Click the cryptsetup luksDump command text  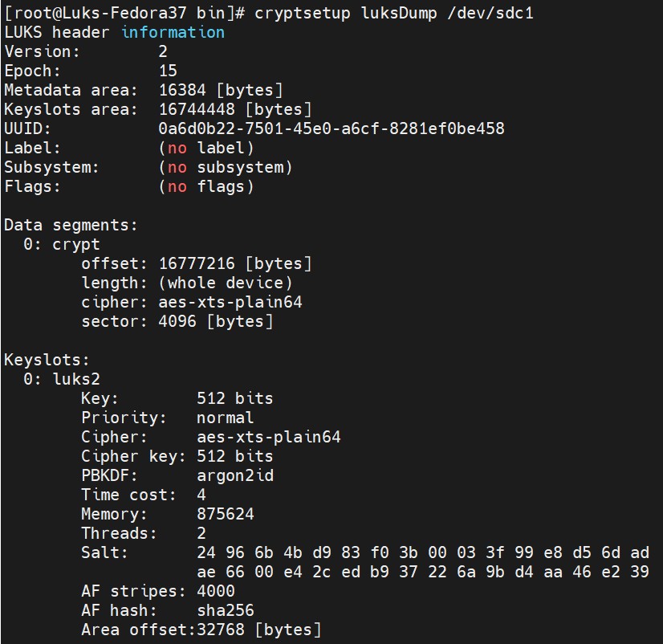393,13
